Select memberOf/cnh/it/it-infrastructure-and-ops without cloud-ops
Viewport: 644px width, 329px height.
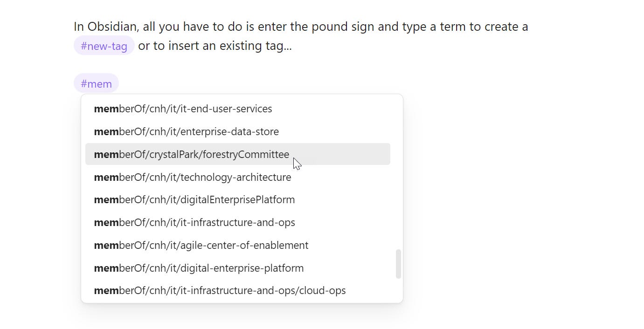point(237,222)
